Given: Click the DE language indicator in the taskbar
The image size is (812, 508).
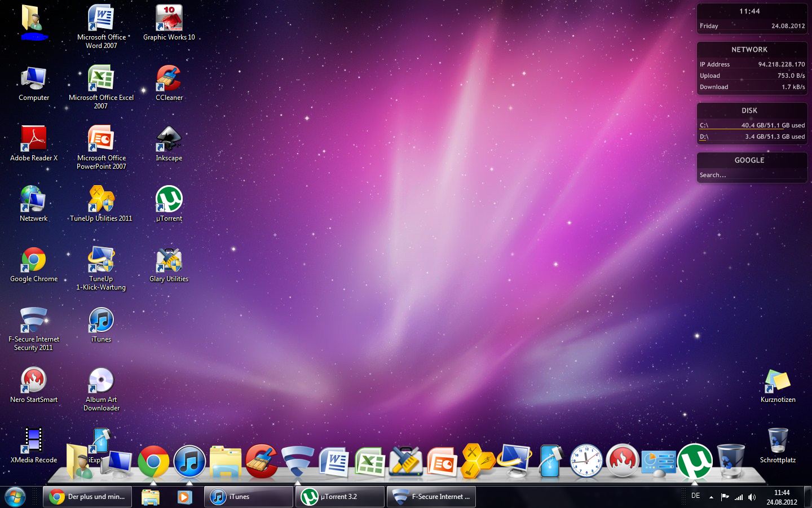Looking at the screenshot, I should point(696,496).
